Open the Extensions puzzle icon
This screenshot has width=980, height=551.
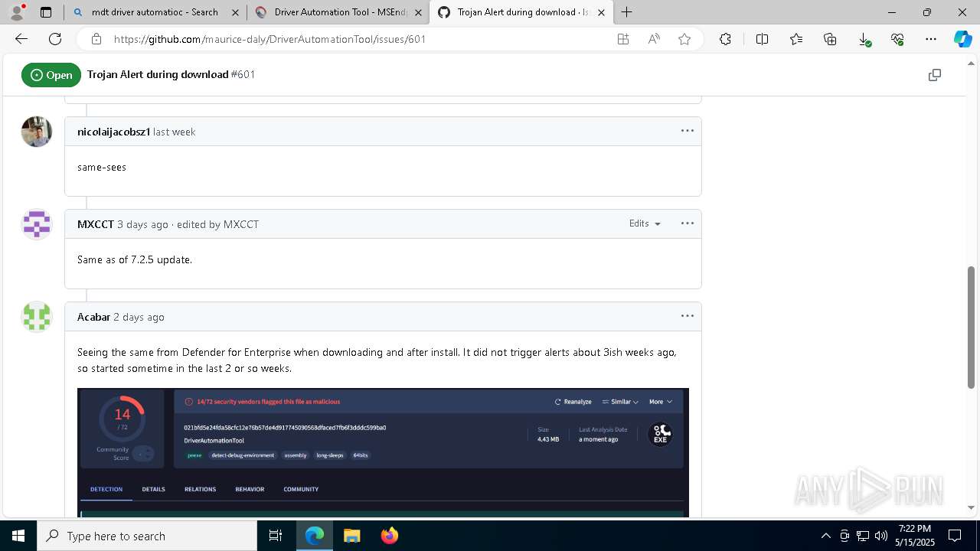click(x=725, y=39)
